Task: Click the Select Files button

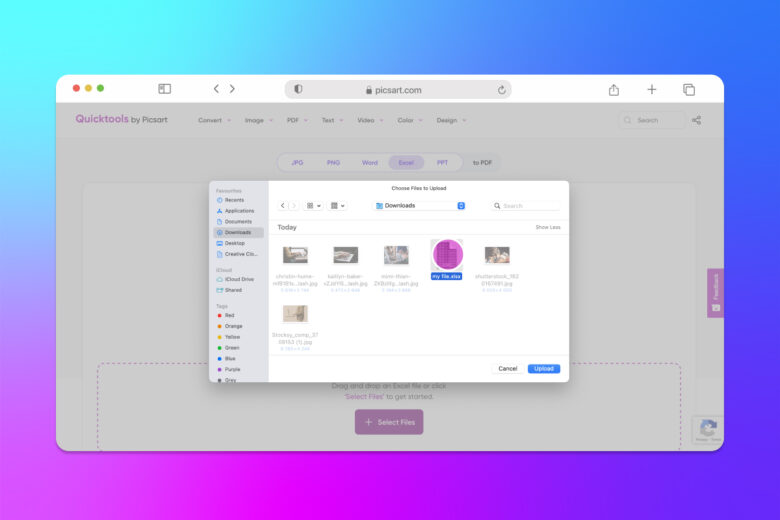Action: point(389,422)
